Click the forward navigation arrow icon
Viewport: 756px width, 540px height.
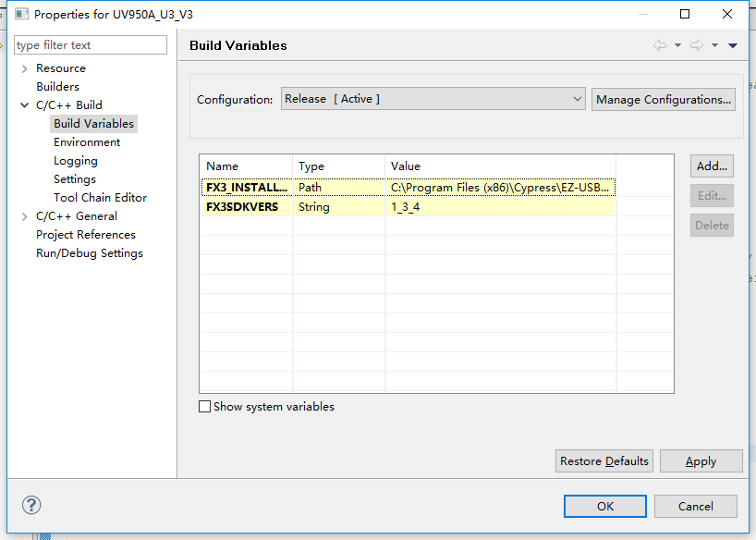(x=697, y=45)
